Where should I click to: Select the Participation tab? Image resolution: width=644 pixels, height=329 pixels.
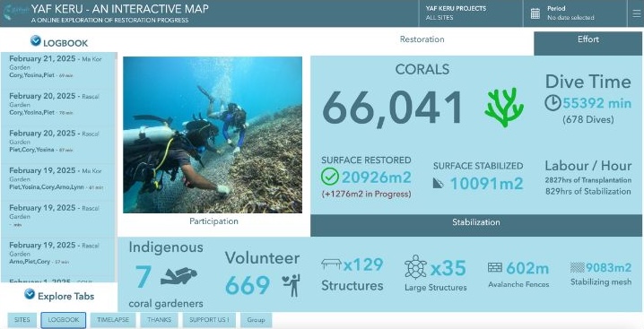click(x=213, y=221)
